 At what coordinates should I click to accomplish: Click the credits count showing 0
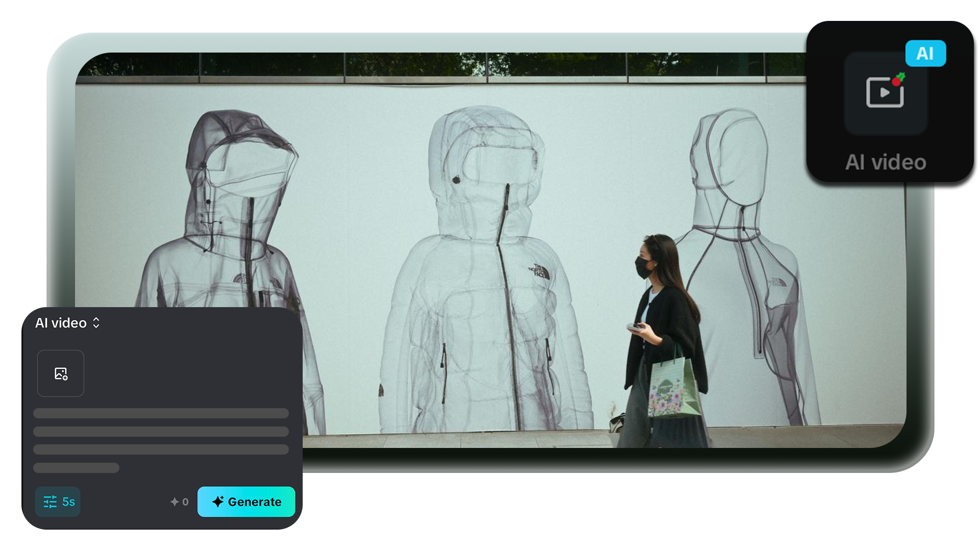pos(185,502)
